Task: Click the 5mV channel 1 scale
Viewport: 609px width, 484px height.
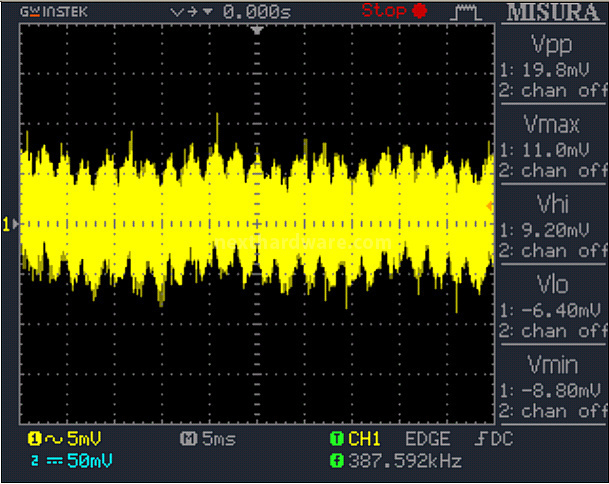Action: tap(84, 439)
